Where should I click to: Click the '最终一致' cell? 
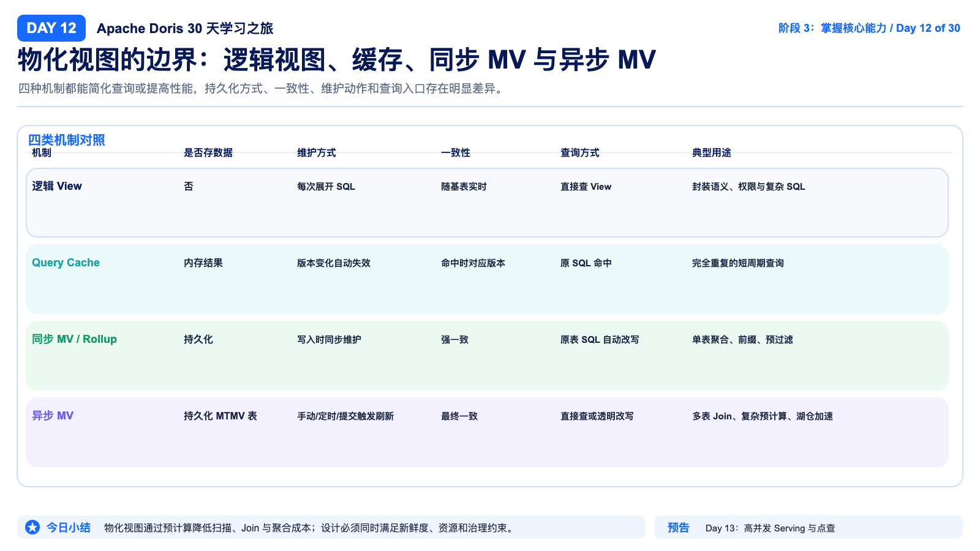(459, 416)
